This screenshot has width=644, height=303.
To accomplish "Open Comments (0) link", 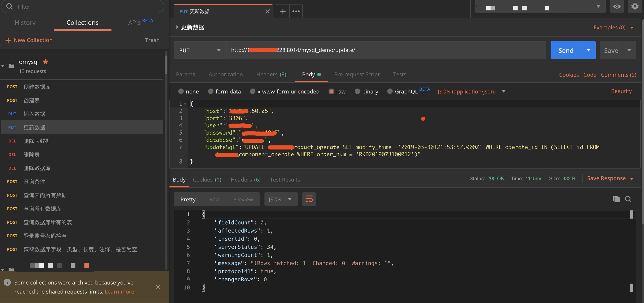I will [x=619, y=75].
